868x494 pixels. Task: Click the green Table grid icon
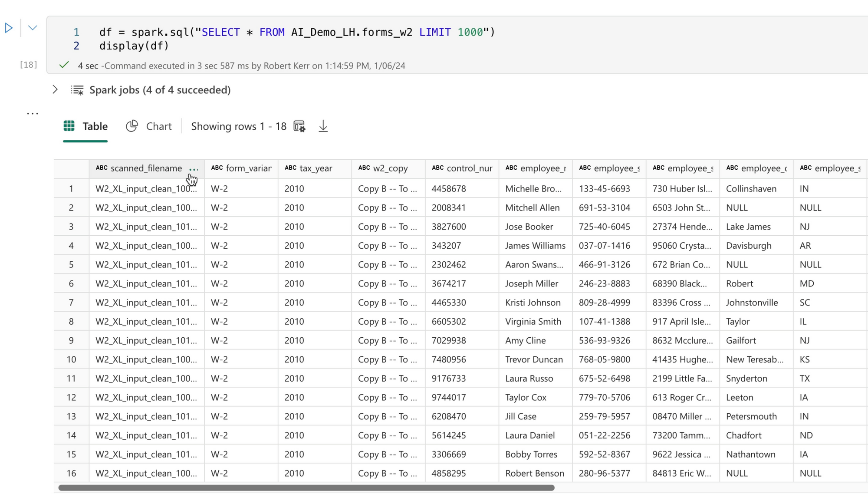pyautogui.click(x=69, y=126)
